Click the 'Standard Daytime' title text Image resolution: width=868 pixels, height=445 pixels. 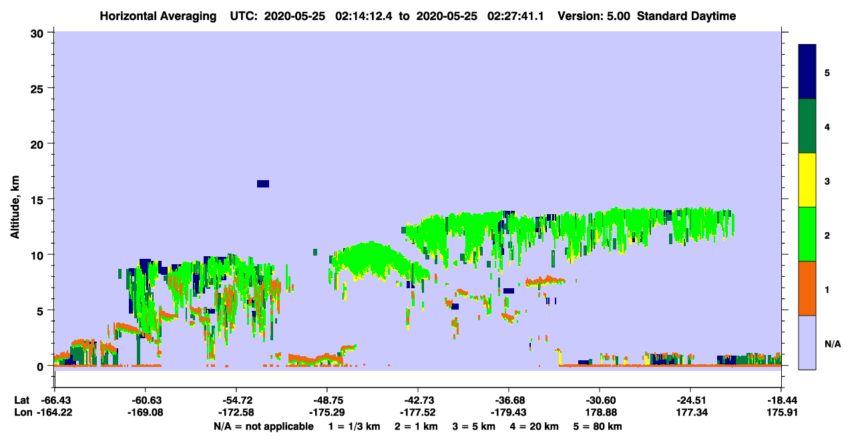[x=686, y=16]
